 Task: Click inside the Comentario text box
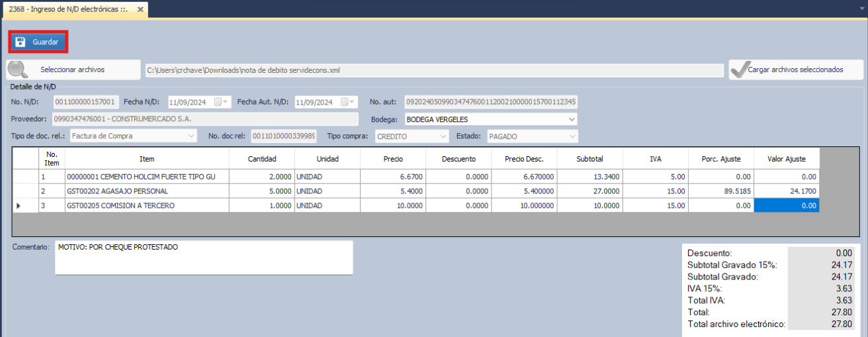(204, 257)
